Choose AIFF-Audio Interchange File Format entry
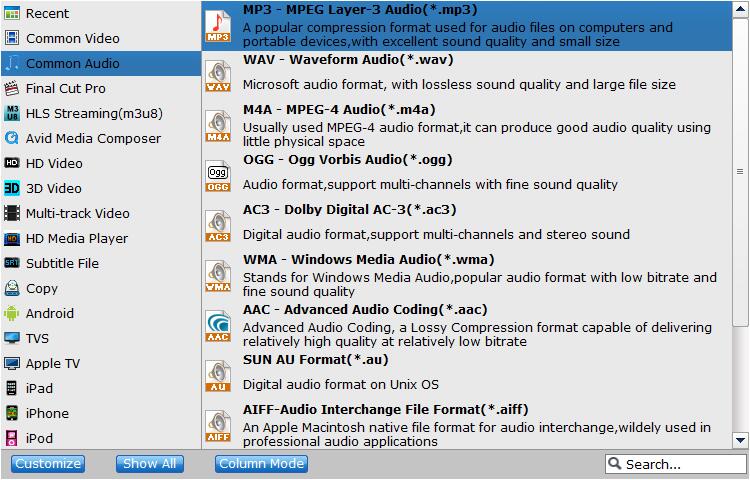 tap(467, 426)
